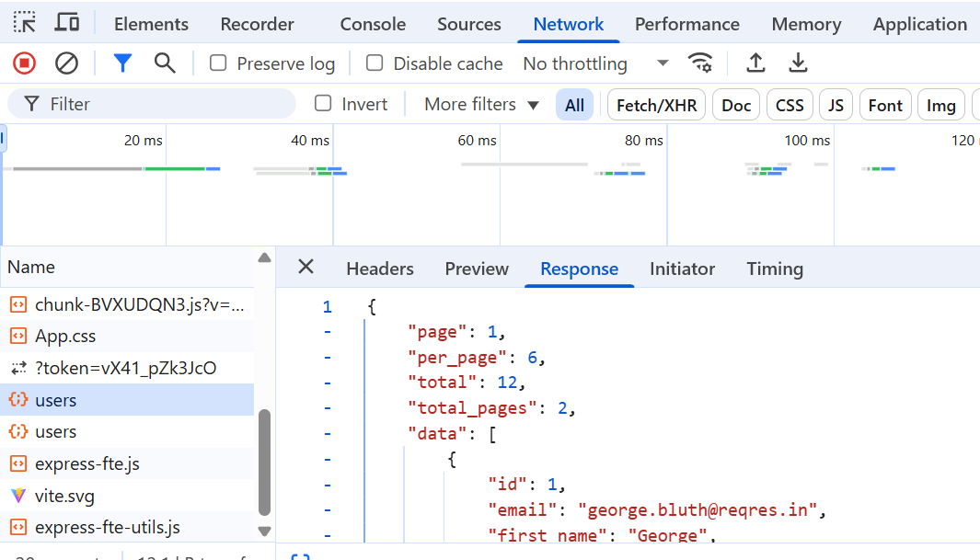The width and height of the screenshot is (980, 560).
Task: Filter by Fetch/XHR requests
Action: click(x=656, y=105)
